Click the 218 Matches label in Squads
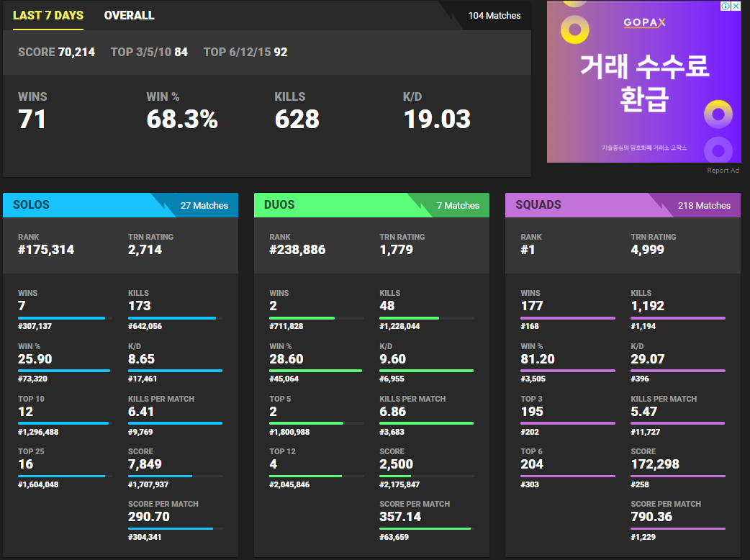Screen dimensions: 750x560 (704, 206)
